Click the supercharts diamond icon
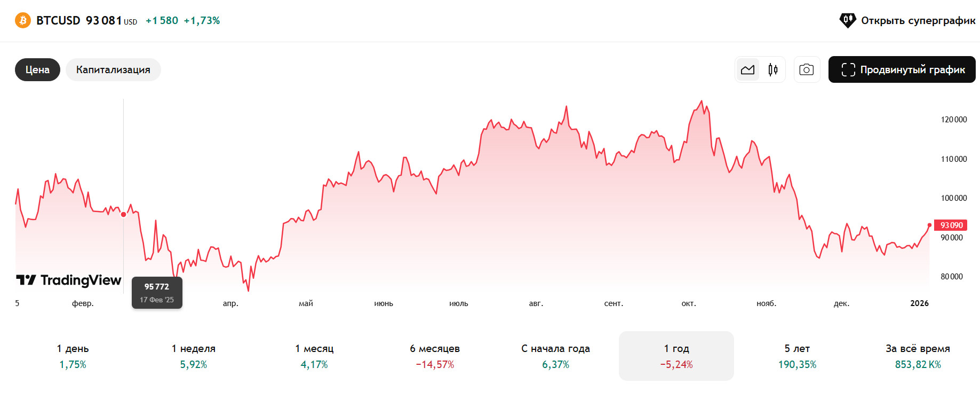980x399 pixels. pyautogui.click(x=847, y=20)
